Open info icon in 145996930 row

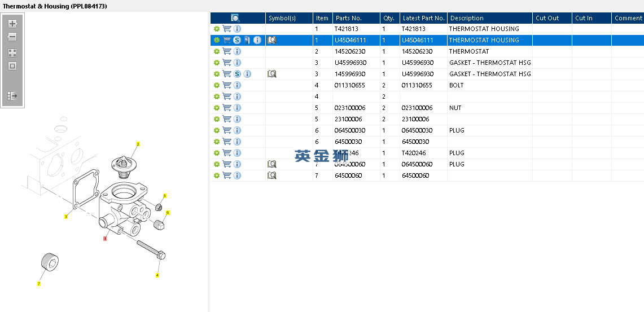tap(247, 74)
